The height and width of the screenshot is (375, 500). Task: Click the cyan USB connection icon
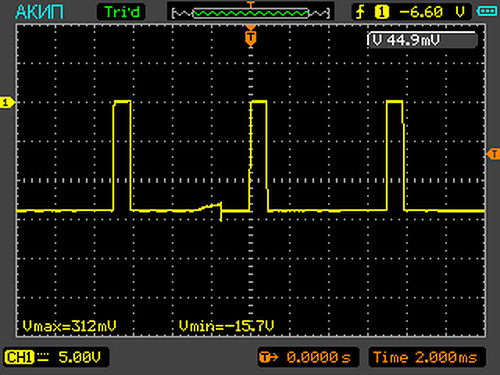[487, 12]
